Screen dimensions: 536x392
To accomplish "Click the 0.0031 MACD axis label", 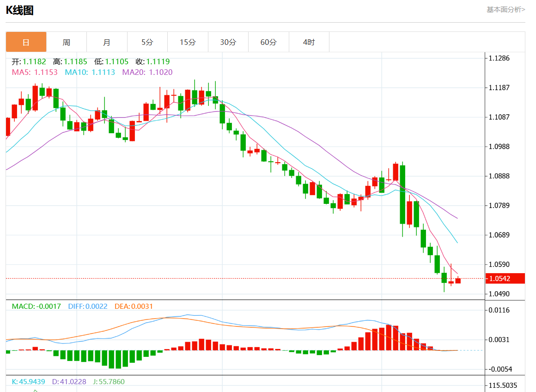I will pos(499,340).
